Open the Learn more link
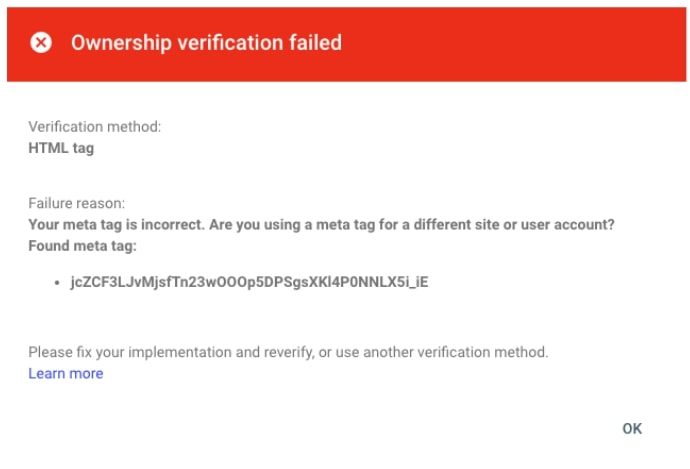The image size is (690, 469). pyautogui.click(x=66, y=374)
